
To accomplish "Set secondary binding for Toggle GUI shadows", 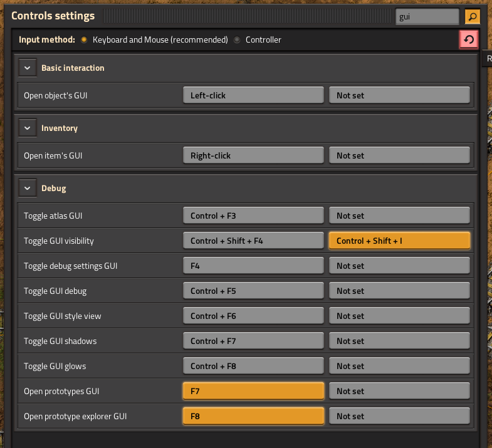I will pyautogui.click(x=399, y=341).
